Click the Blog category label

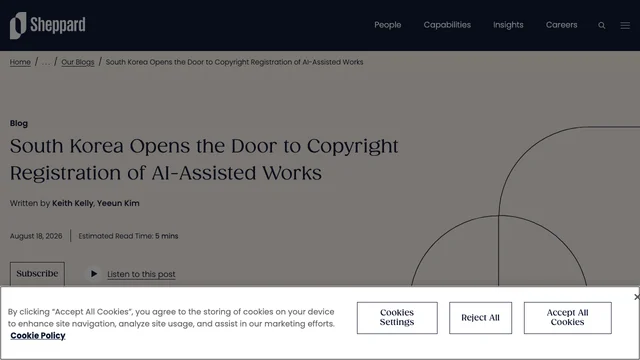click(19, 123)
